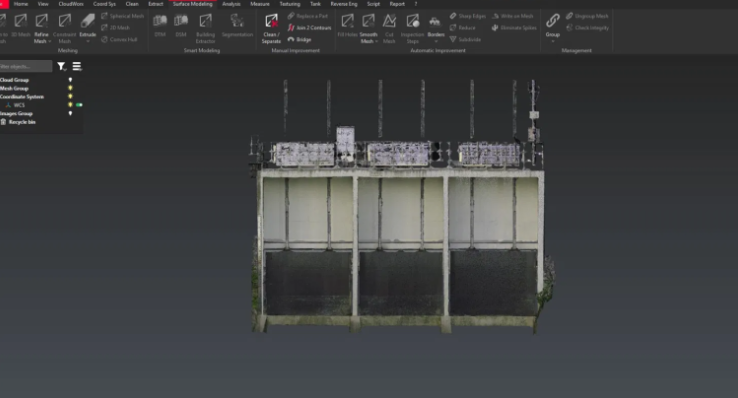Switch off the green WCS toggle
738x398 pixels.
[79, 105]
